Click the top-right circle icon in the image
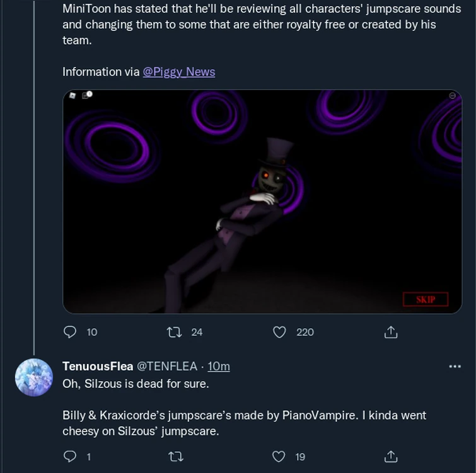Image resolution: width=476 pixels, height=473 pixels. point(452,96)
